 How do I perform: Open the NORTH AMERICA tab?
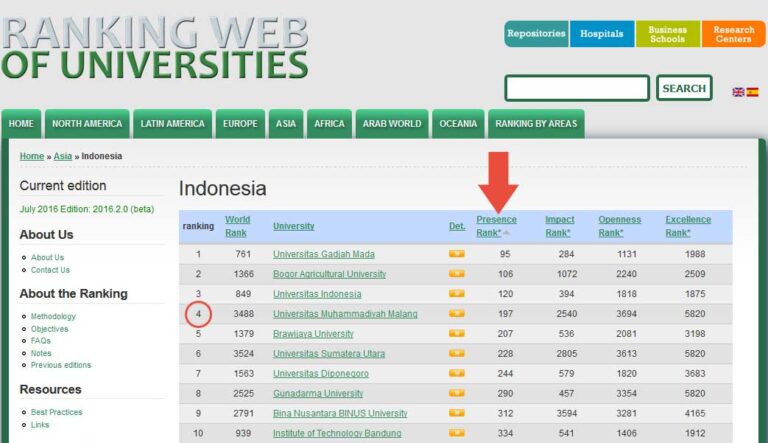(87, 123)
